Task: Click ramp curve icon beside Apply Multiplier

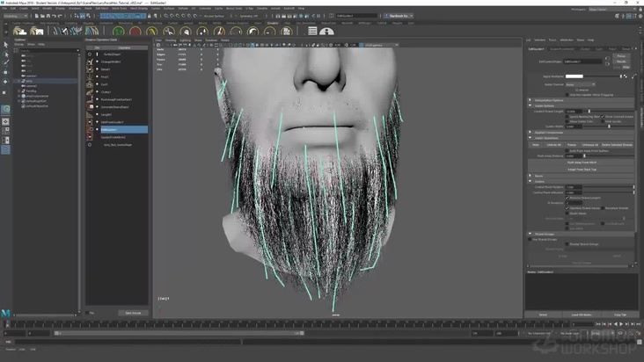Action: tap(633, 76)
